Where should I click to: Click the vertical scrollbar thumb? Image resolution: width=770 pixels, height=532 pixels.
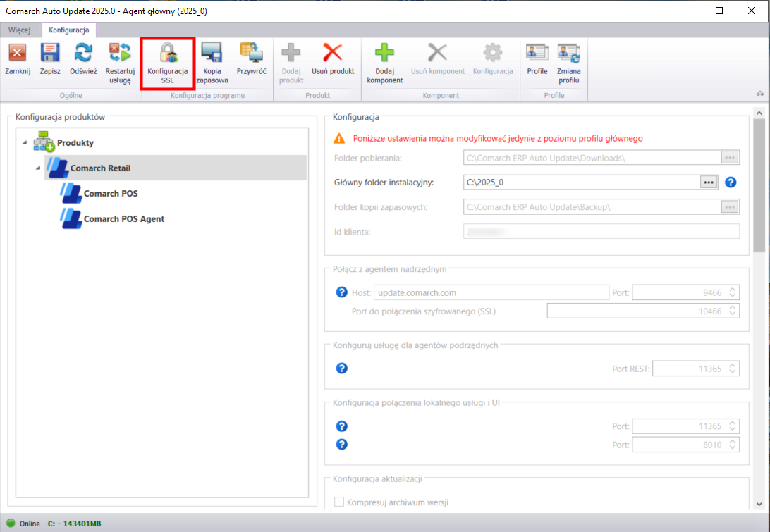click(x=759, y=185)
